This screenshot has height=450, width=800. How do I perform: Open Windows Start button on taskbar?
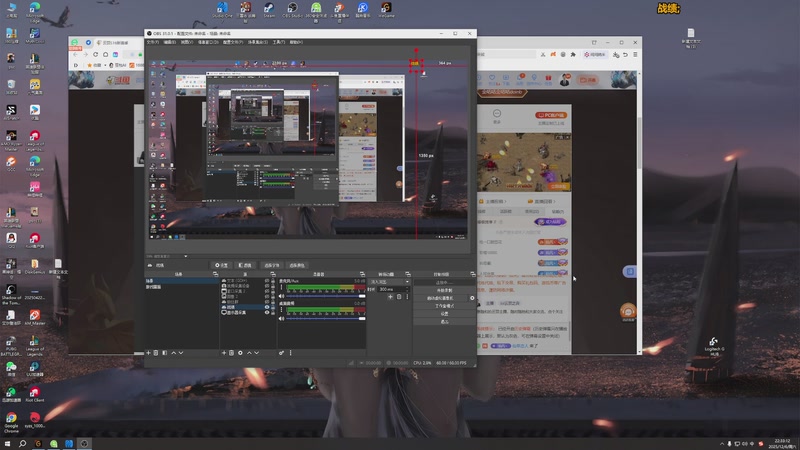click(x=7, y=444)
